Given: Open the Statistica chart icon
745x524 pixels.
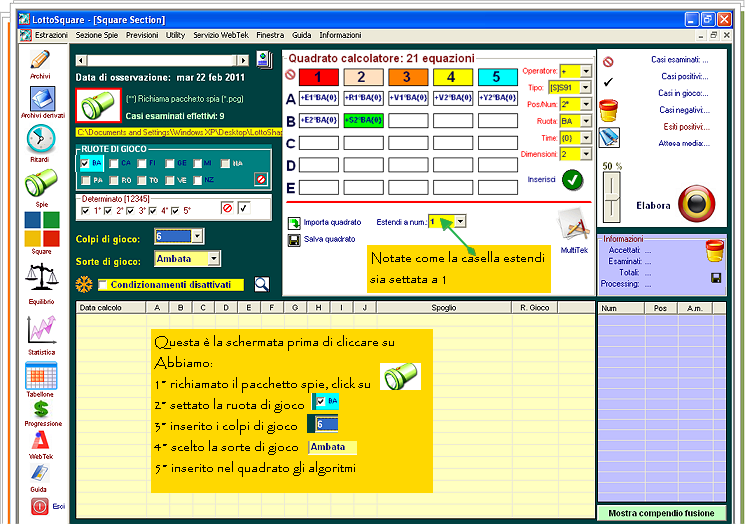Looking at the screenshot, I should [42, 330].
